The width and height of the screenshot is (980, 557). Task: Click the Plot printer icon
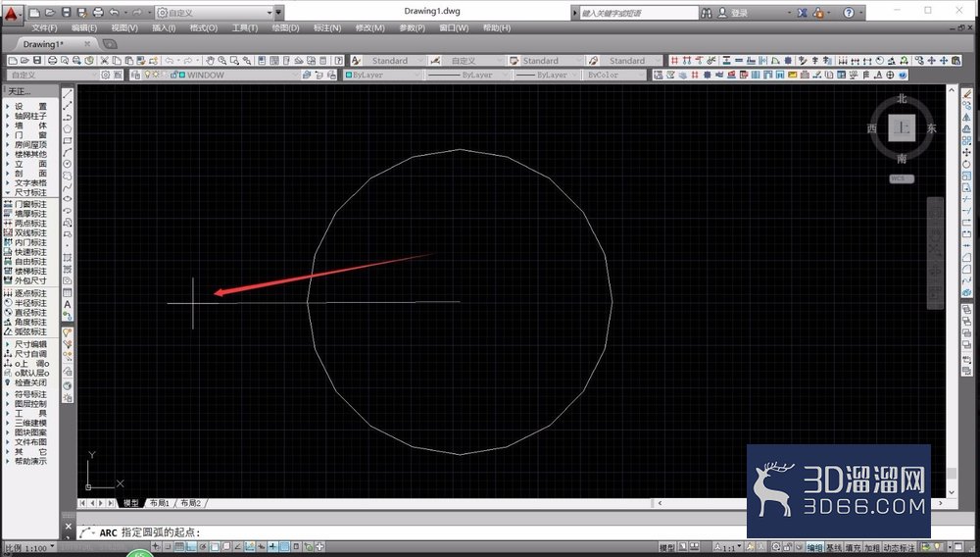click(x=53, y=61)
